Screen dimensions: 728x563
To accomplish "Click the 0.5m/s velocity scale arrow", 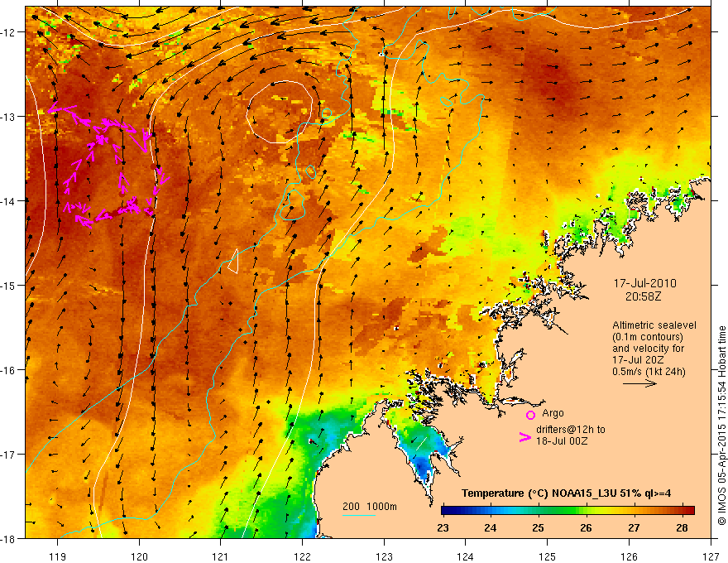I will tap(639, 383).
